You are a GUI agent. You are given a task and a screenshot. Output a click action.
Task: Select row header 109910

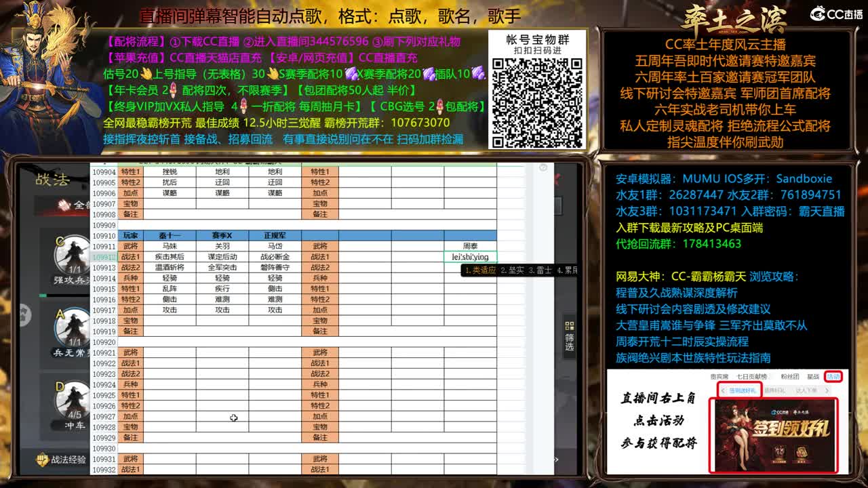[104, 235]
